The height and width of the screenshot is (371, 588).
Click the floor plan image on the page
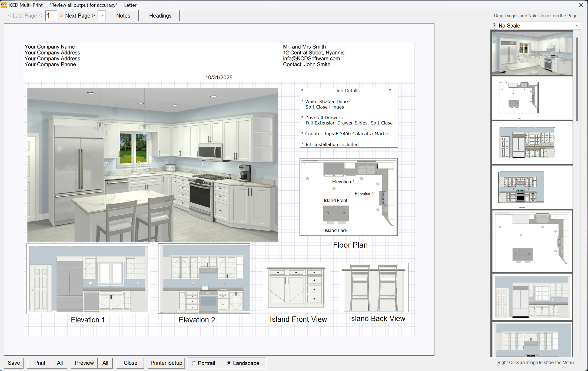pos(348,197)
